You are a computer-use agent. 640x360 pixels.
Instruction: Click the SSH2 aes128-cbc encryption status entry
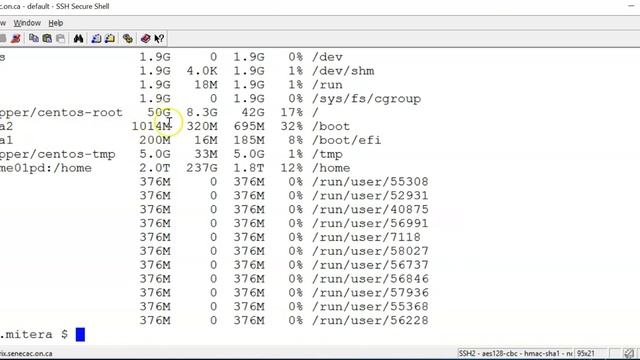click(x=515, y=353)
